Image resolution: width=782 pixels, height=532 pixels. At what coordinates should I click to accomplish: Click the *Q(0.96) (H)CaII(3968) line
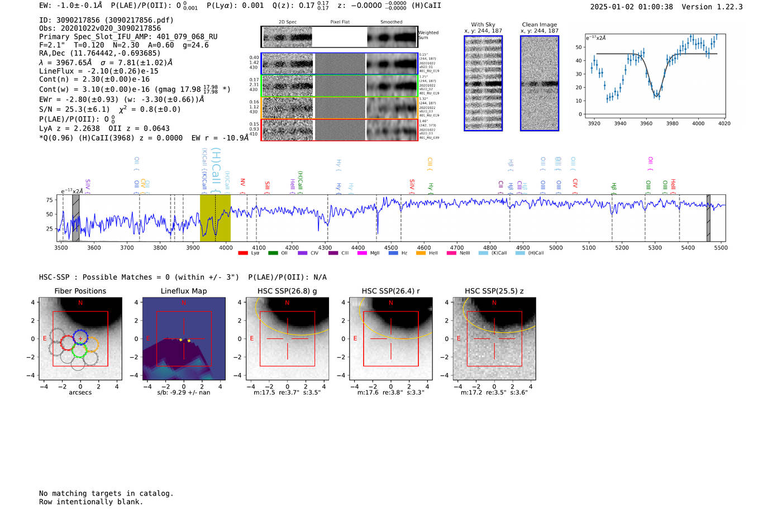pos(144,138)
